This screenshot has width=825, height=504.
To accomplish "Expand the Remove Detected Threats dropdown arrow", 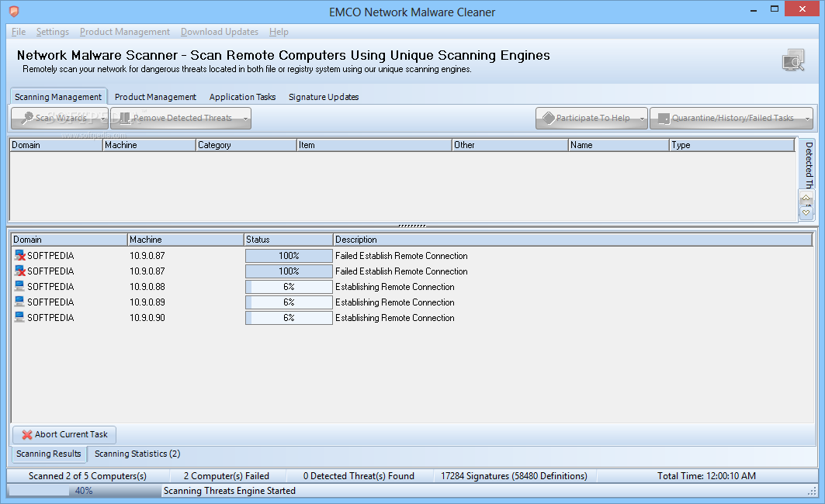I will (245, 119).
